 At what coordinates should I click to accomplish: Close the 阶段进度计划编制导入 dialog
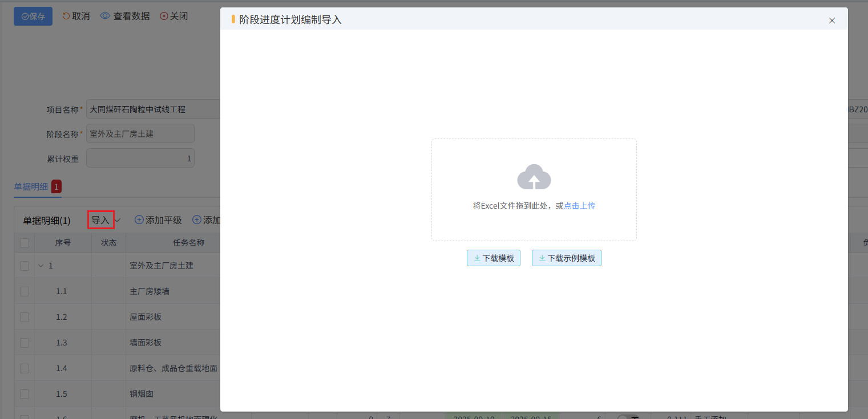pyautogui.click(x=832, y=21)
